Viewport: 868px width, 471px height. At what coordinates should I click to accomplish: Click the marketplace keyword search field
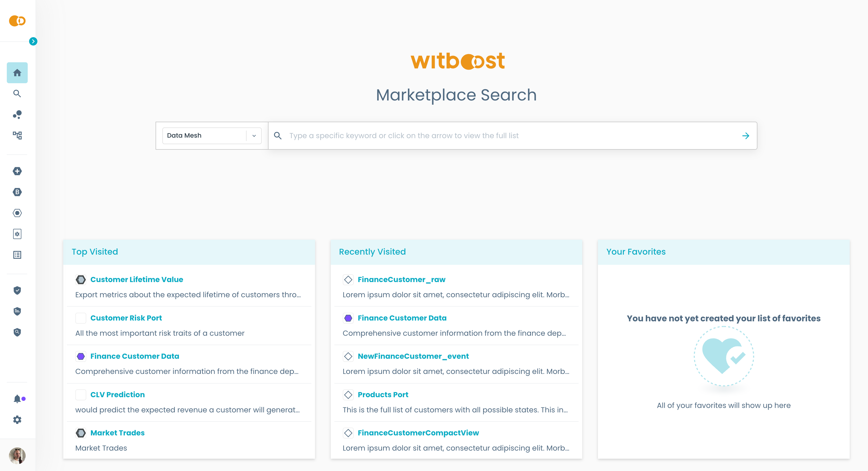click(505, 136)
